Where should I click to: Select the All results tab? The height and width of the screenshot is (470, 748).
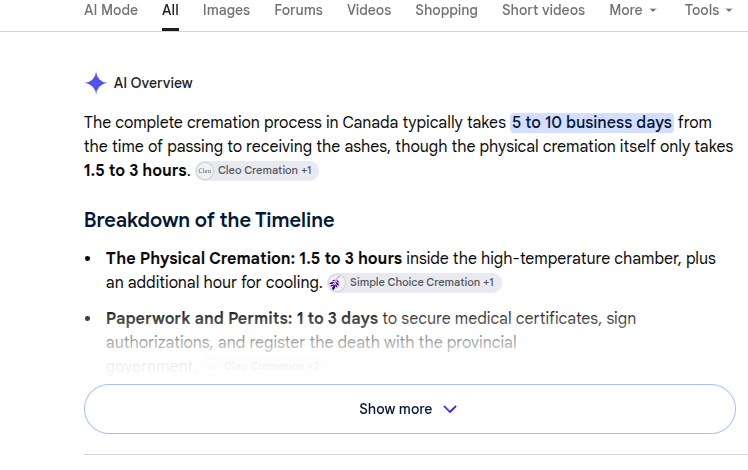[x=170, y=10]
